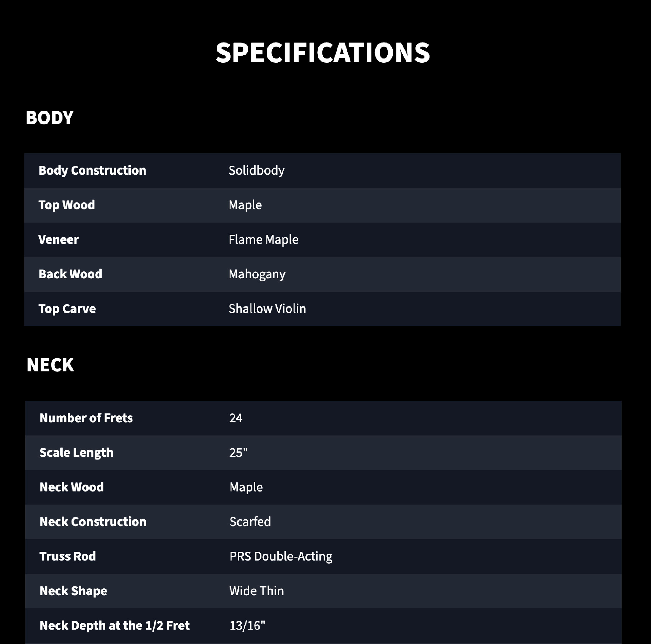Click the Back Wood label
The image size is (651, 644).
coord(70,274)
